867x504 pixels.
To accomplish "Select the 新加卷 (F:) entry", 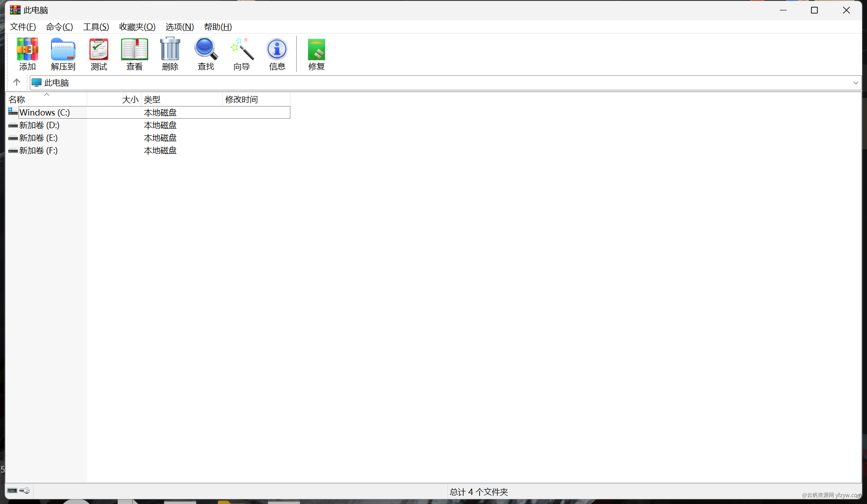I will click(x=38, y=150).
